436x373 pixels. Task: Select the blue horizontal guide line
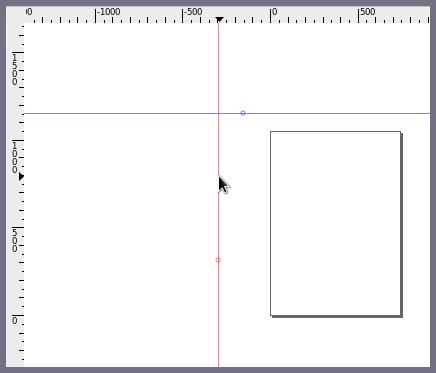pyautogui.click(x=133, y=114)
